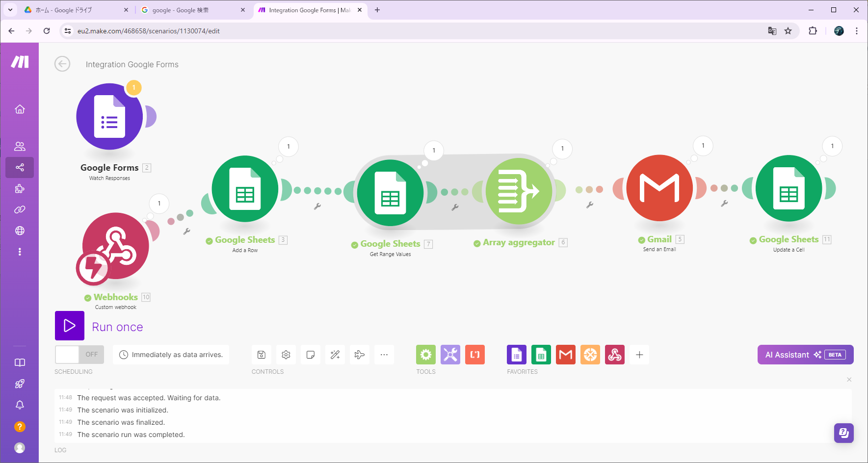
Task: Open the green Flow control tools icon
Action: click(426, 355)
